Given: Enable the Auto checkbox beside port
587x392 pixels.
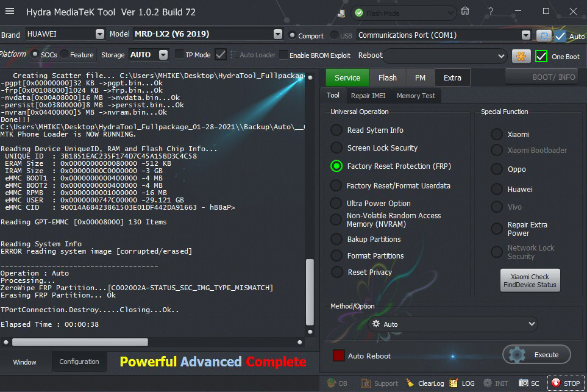Looking at the screenshot, I should click(x=560, y=36).
